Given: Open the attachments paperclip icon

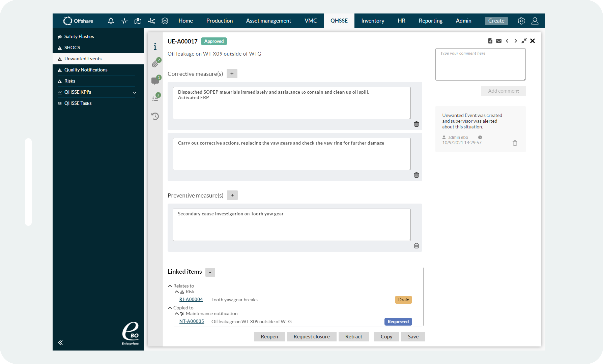Looking at the screenshot, I should tap(155, 63).
